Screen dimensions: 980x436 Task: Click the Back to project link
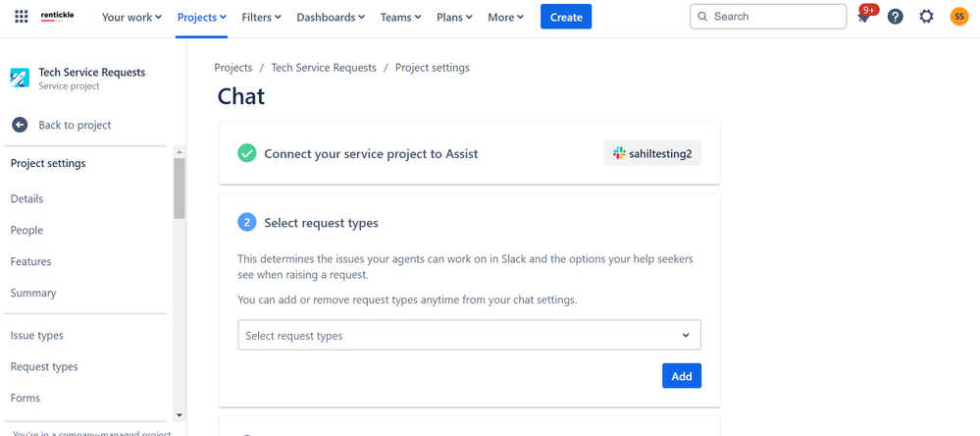pyautogui.click(x=75, y=125)
